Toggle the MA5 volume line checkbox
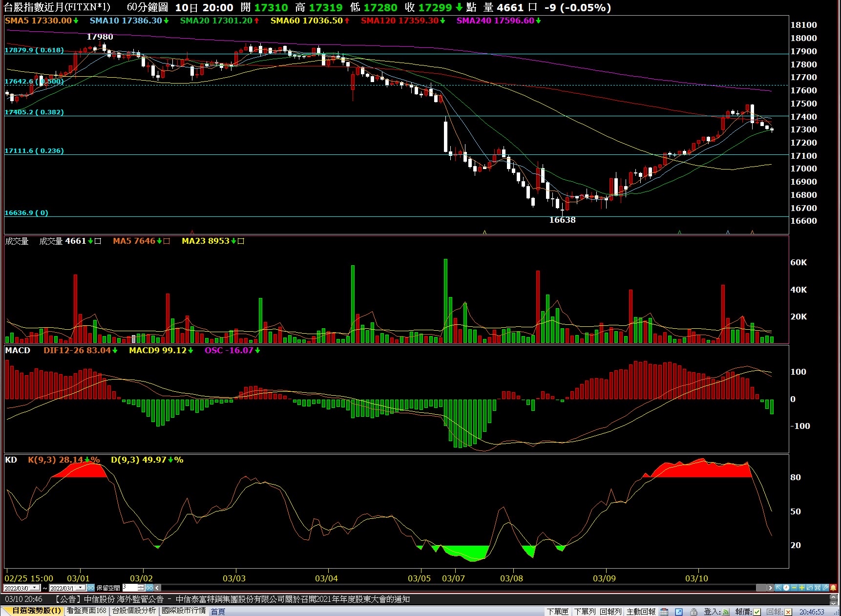This screenshot has width=841, height=616. tap(167, 241)
